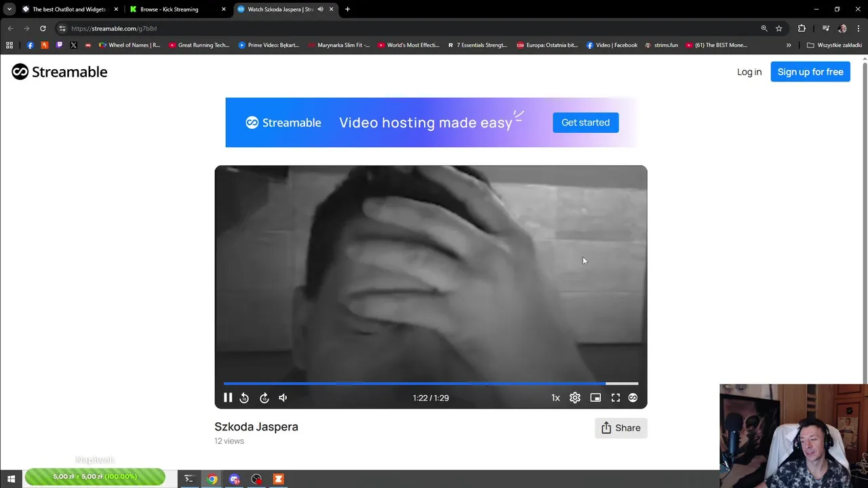Viewport: 868px width, 488px height.
Task: Click the Streamable logo in player controls
Action: [x=633, y=398]
